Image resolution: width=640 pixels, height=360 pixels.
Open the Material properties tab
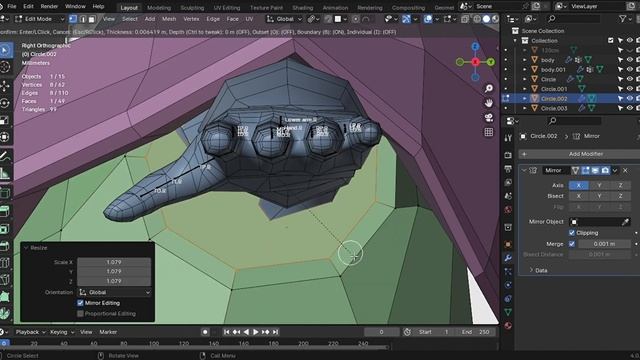coord(508,326)
